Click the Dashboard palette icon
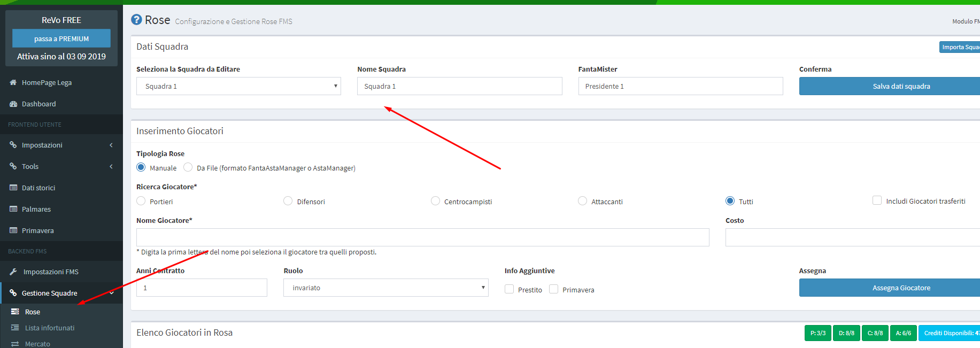Viewport: 980px width, 348px height. click(x=13, y=104)
